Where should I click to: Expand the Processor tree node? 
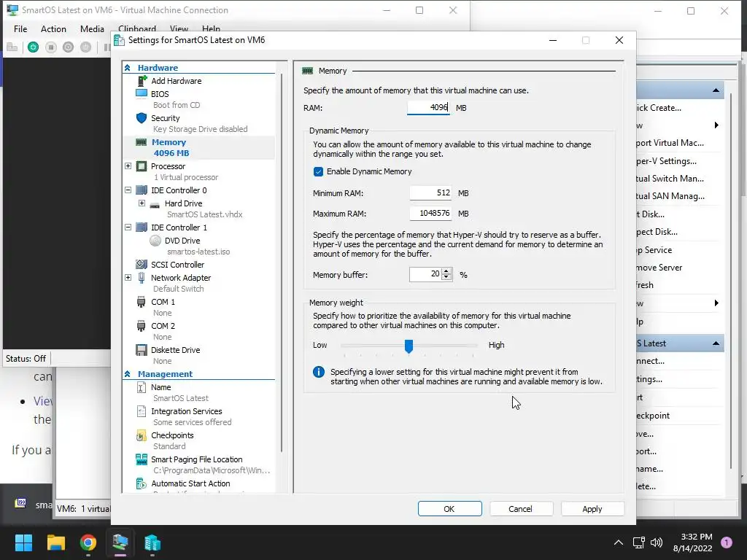128,166
